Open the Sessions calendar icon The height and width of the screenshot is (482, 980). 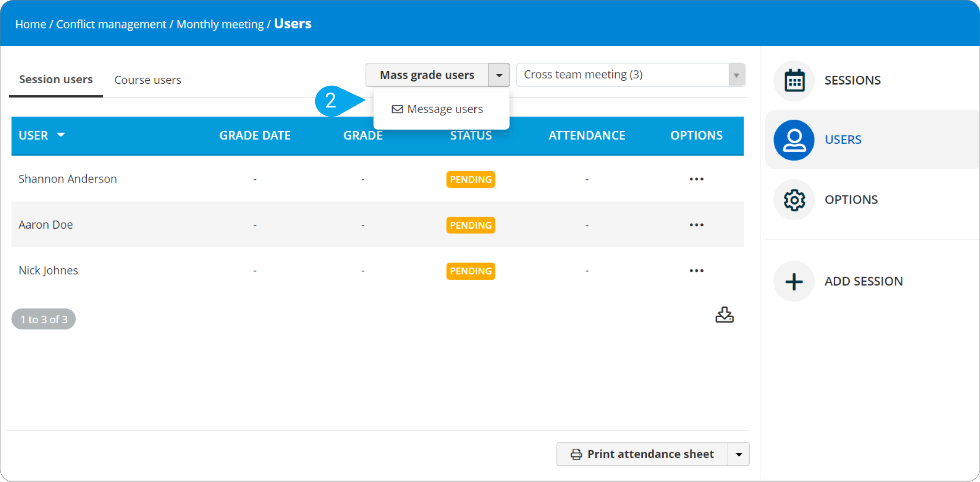tap(794, 81)
